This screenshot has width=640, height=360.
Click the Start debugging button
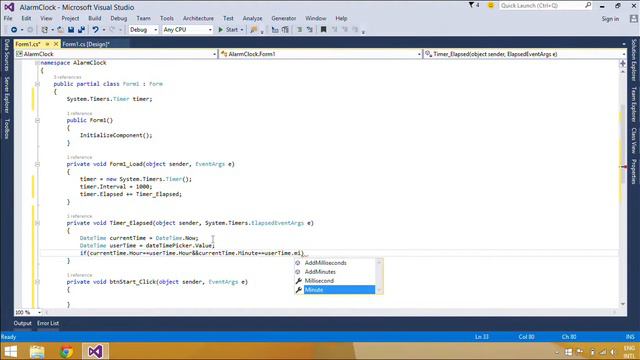(228, 30)
